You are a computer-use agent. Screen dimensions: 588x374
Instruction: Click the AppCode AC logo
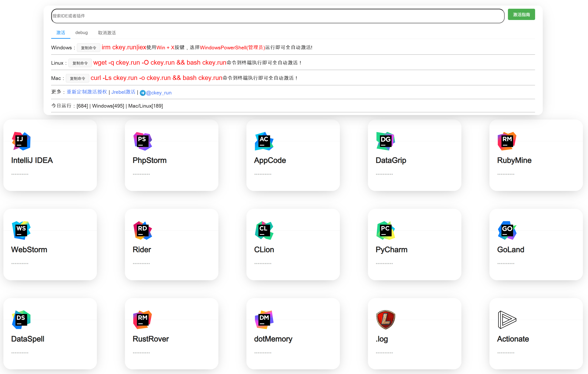pyautogui.click(x=264, y=141)
